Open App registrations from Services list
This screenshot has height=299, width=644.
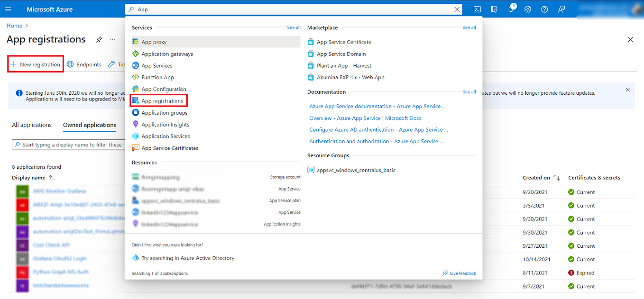(x=162, y=100)
